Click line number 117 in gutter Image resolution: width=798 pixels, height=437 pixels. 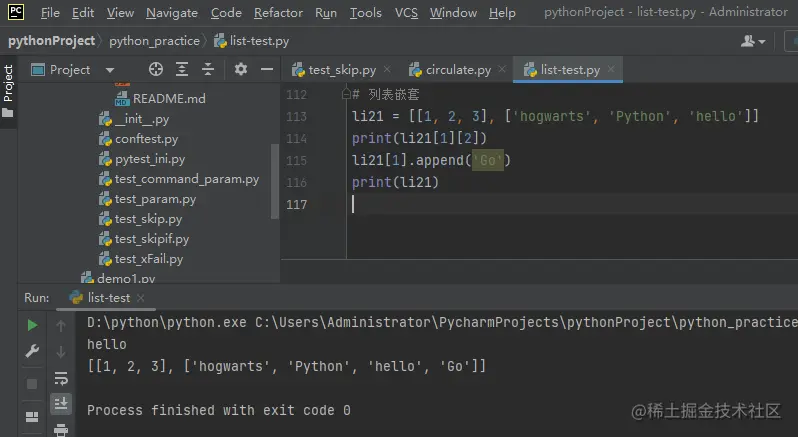[296, 205]
